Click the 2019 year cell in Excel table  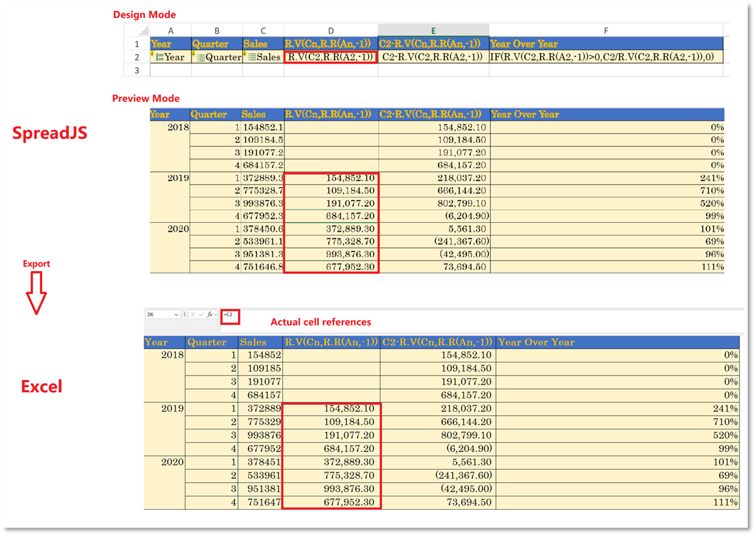(164, 428)
